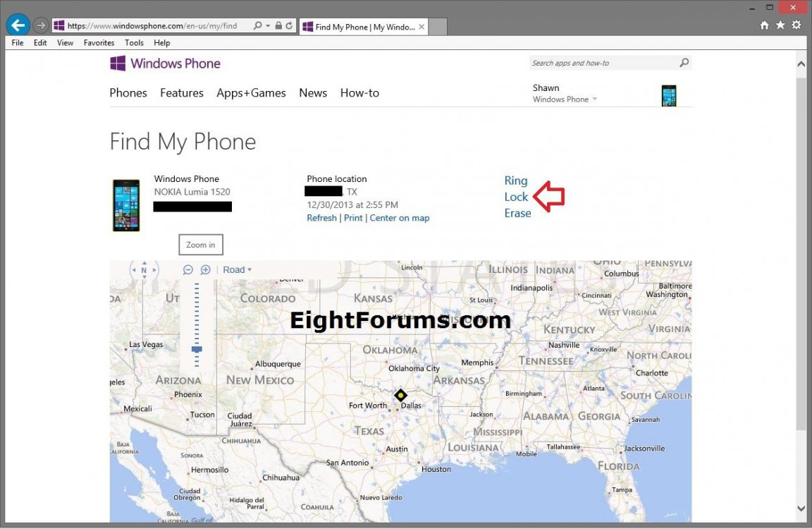The height and width of the screenshot is (529, 812).
Task: Select the Find My Phone browser tab
Action: point(364,27)
